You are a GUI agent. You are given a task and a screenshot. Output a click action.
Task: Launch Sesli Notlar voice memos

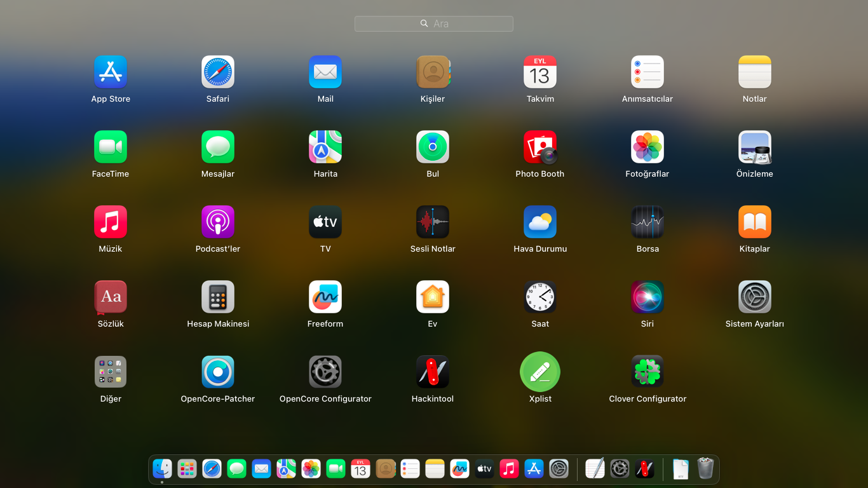pos(433,222)
